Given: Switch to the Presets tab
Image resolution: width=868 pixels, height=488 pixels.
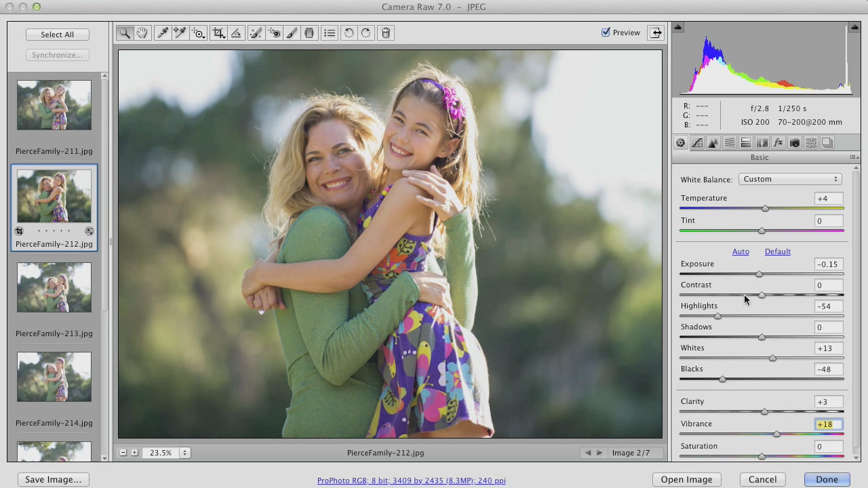Looking at the screenshot, I should (x=810, y=143).
